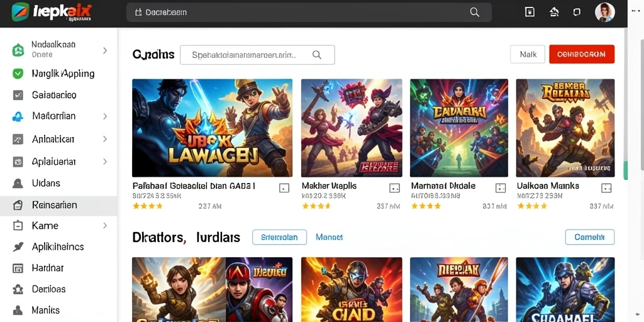Click the home icon in header

[x=554, y=13]
